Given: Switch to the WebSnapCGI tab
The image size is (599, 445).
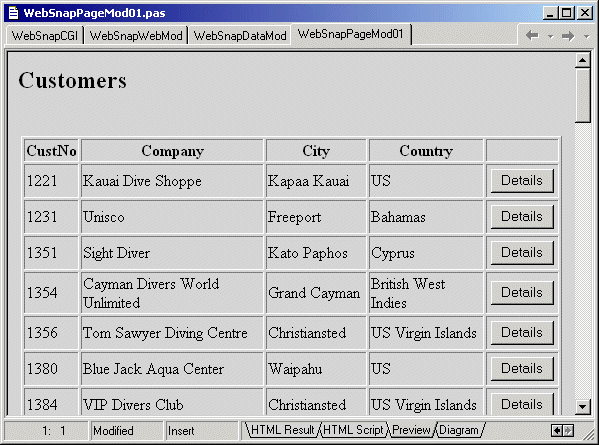Looking at the screenshot, I should tap(45, 36).
